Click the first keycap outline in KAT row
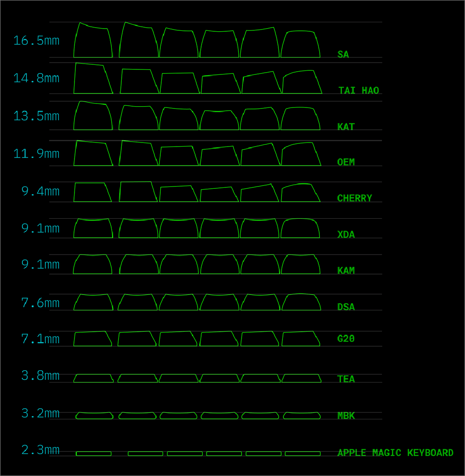 pyautogui.click(x=93, y=115)
